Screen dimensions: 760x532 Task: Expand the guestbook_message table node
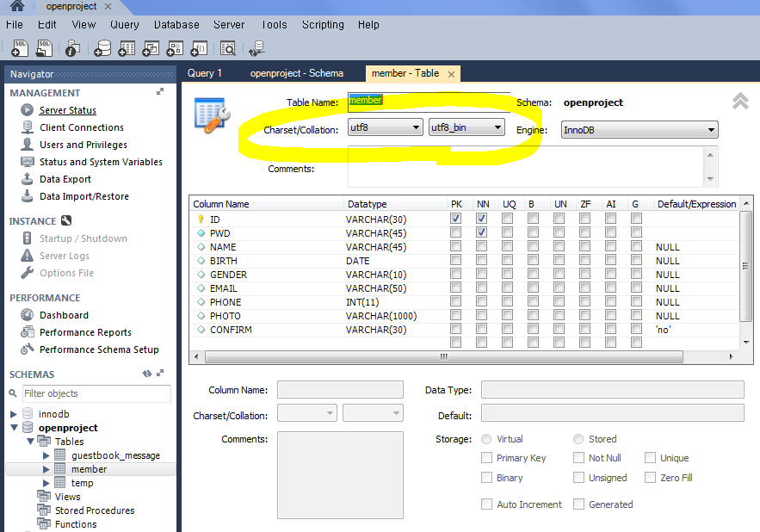[x=46, y=455]
